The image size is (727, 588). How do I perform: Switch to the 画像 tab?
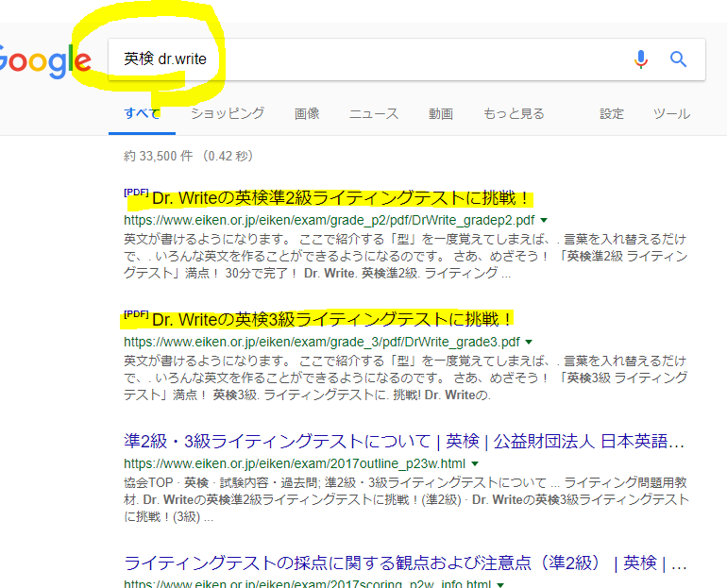coord(307,113)
